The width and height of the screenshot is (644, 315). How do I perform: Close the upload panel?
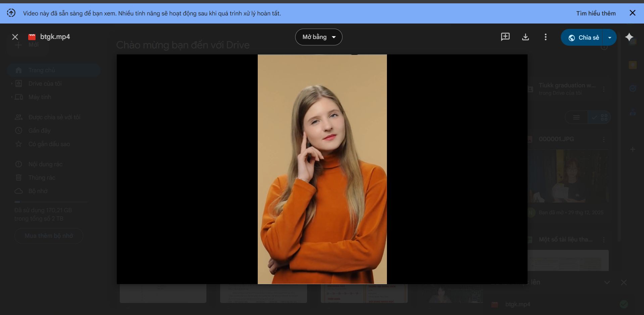[x=624, y=282]
